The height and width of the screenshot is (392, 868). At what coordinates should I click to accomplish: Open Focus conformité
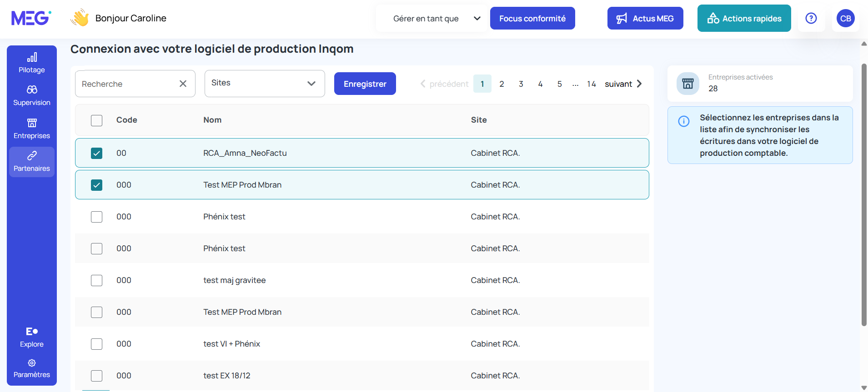pos(532,19)
